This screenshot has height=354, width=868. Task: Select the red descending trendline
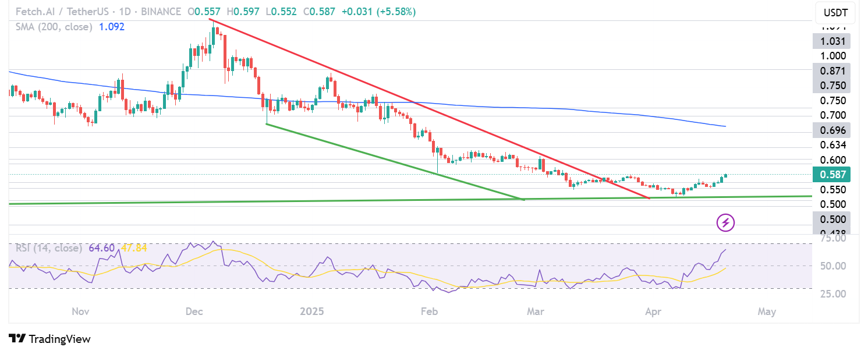click(431, 109)
